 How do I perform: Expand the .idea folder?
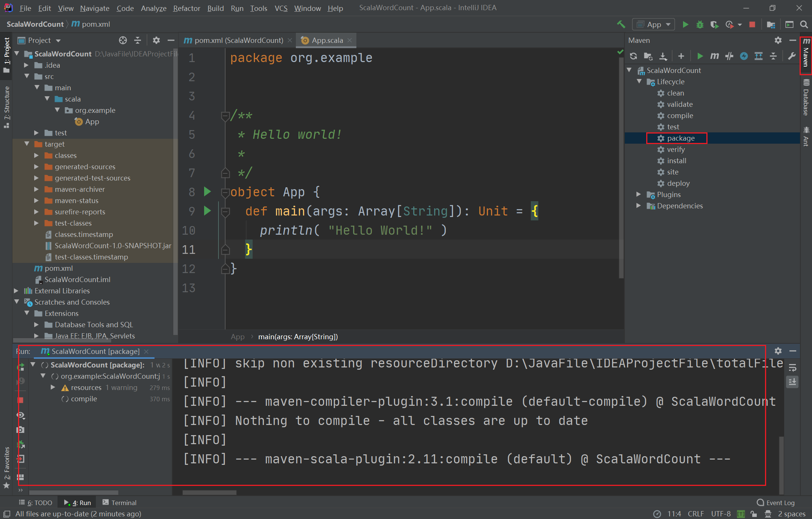[x=27, y=65]
